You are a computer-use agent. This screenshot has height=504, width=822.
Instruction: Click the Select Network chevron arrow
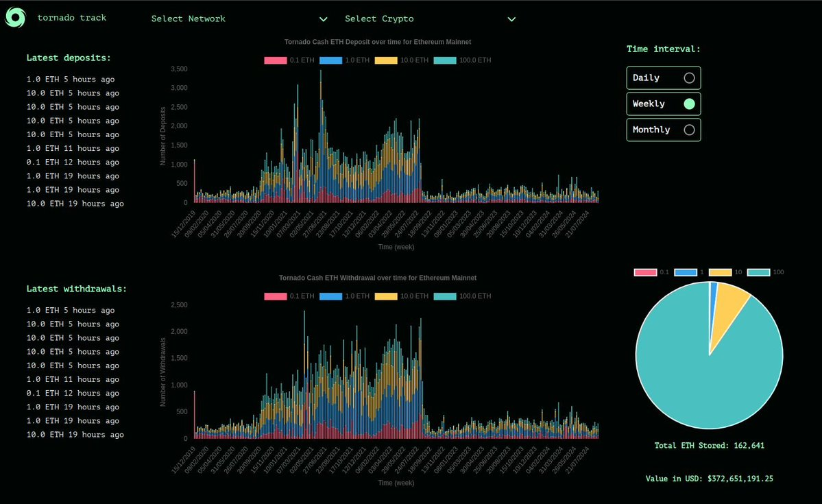click(324, 19)
